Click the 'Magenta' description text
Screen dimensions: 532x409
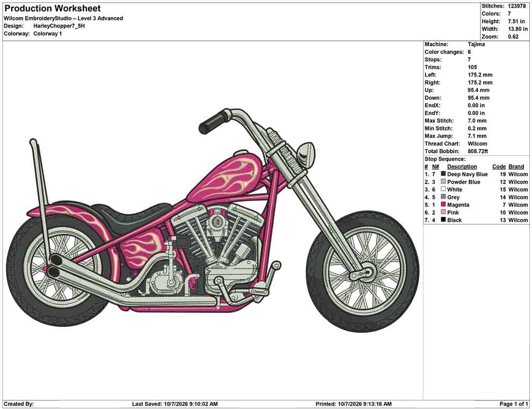point(458,204)
